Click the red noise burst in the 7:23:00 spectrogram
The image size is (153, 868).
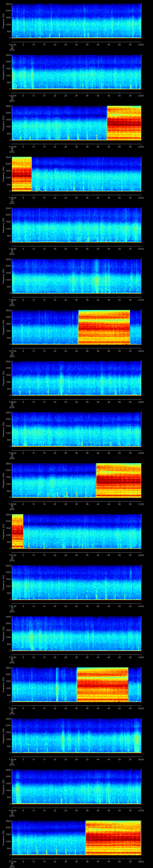pyautogui.click(x=124, y=123)
